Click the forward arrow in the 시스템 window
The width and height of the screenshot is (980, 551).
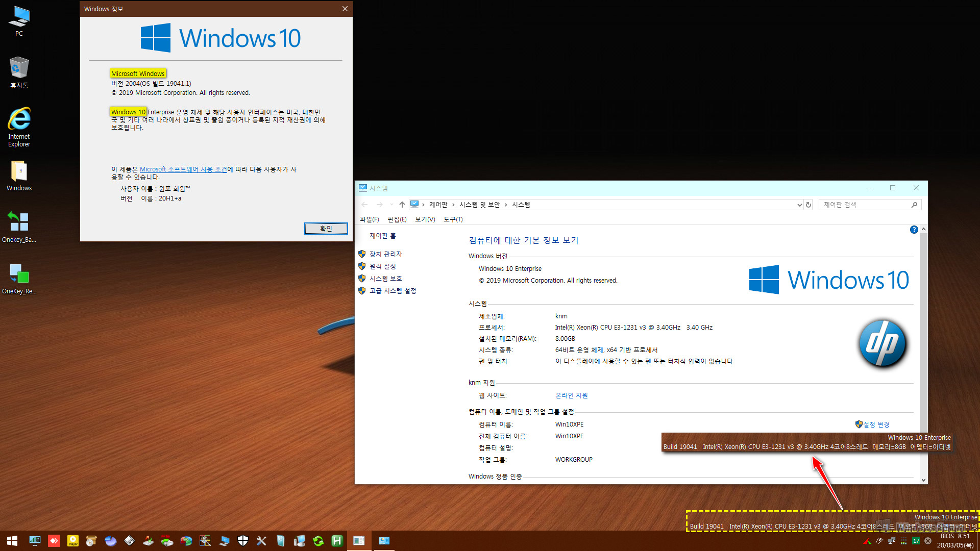[379, 205]
